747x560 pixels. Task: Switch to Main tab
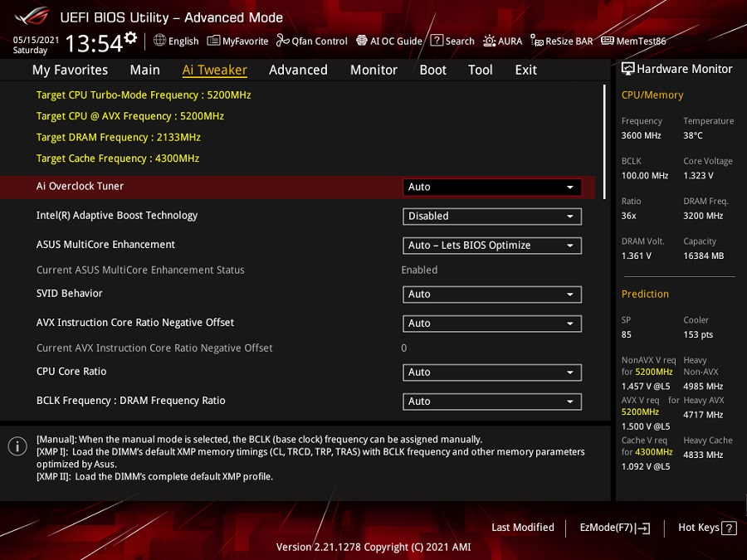point(144,70)
